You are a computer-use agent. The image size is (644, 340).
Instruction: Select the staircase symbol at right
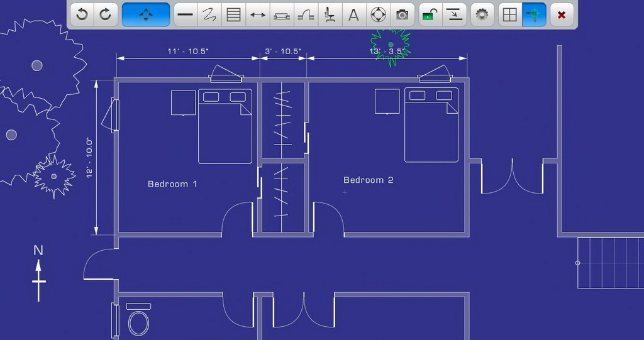point(610,263)
